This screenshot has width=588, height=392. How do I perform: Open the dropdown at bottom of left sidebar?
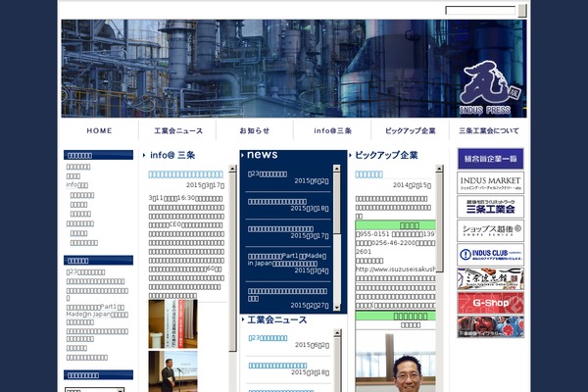94,390
